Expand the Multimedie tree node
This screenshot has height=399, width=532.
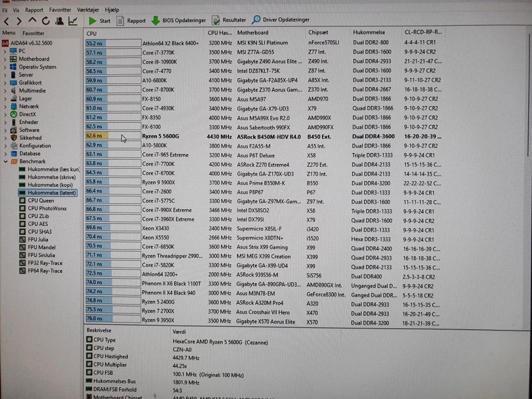(5, 91)
